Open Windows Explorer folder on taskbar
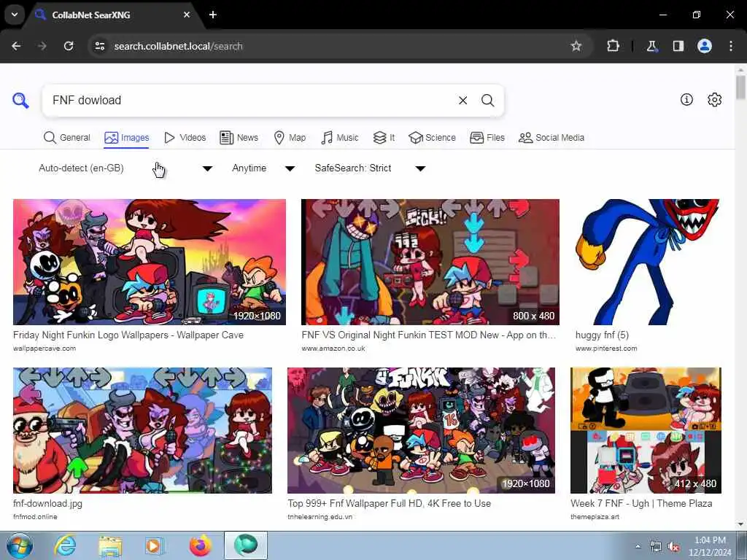The height and width of the screenshot is (560, 747). [x=110, y=545]
